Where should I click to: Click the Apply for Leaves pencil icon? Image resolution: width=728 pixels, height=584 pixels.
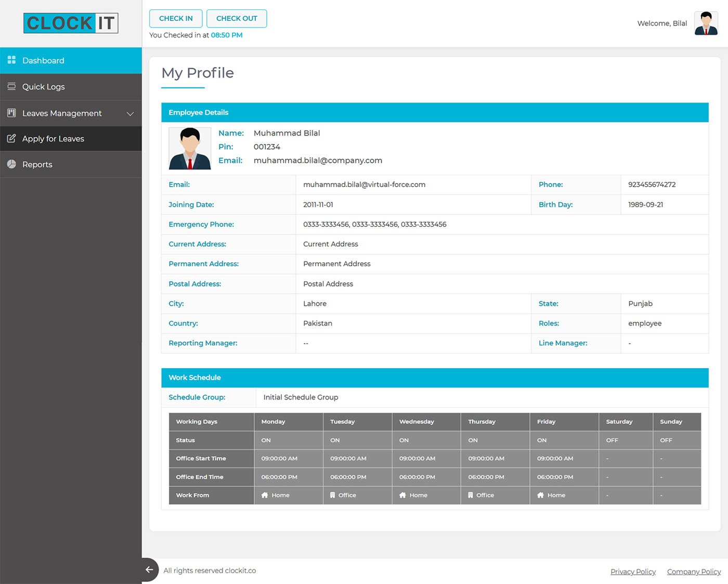(x=11, y=138)
